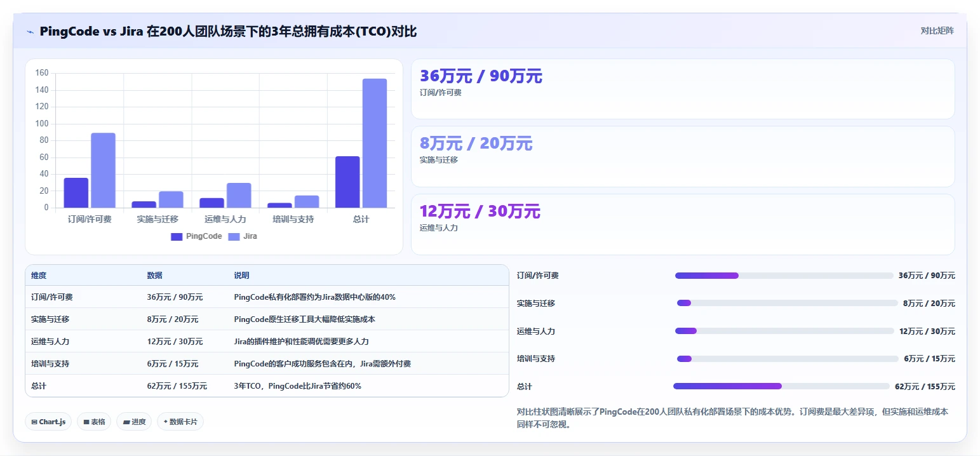Viewport: 980px width, 456px height.
Task: Click the TCO comparison page title
Action: click(x=228, y=31)
